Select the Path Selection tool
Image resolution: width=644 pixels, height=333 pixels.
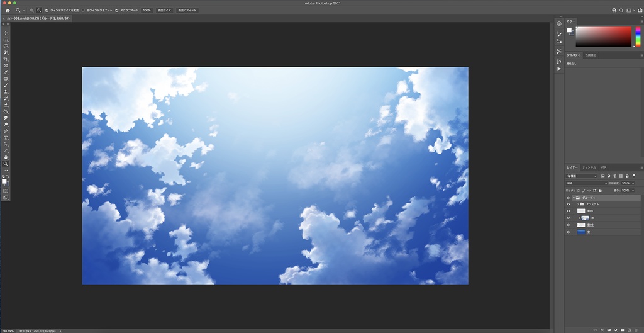tap(6, 144)
